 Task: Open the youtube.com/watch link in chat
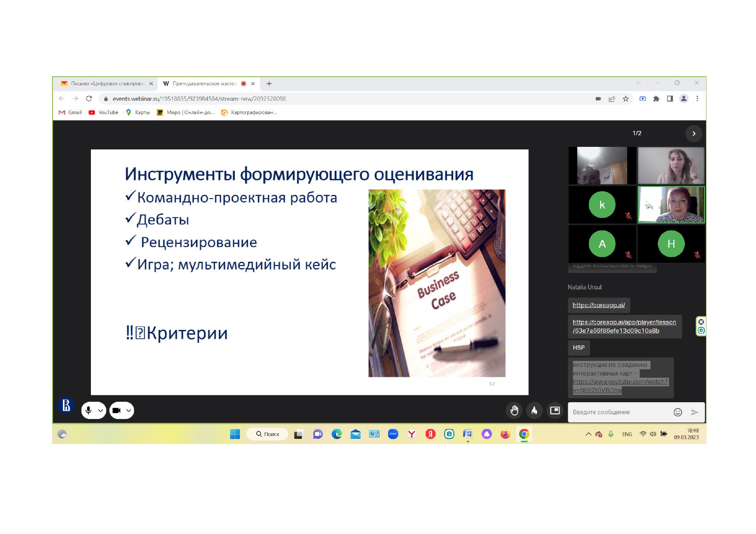tap(620, 386)
